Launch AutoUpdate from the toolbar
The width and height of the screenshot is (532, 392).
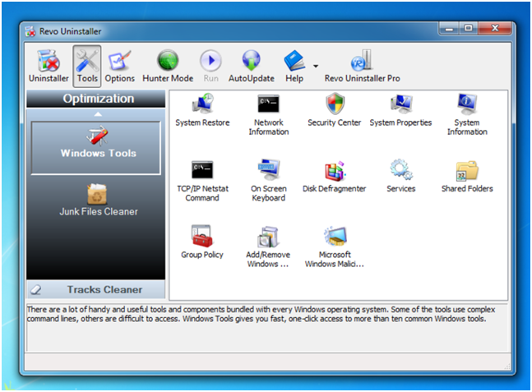251,67
